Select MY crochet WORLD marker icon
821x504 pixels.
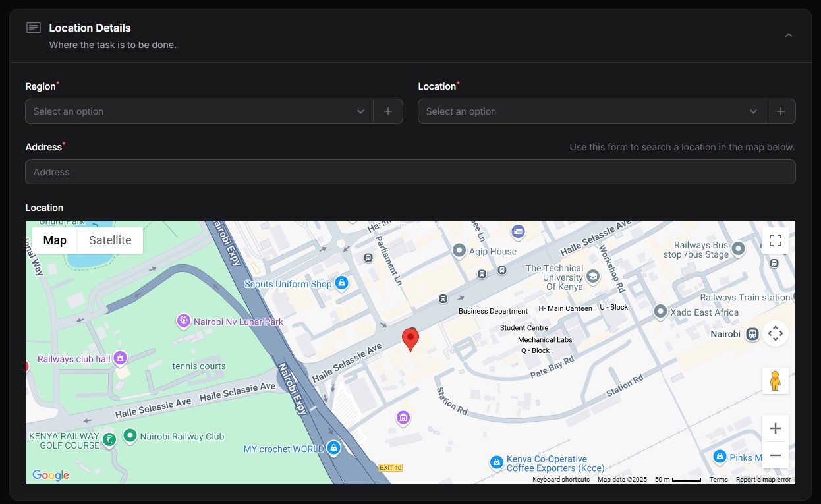tap(333, 448)
